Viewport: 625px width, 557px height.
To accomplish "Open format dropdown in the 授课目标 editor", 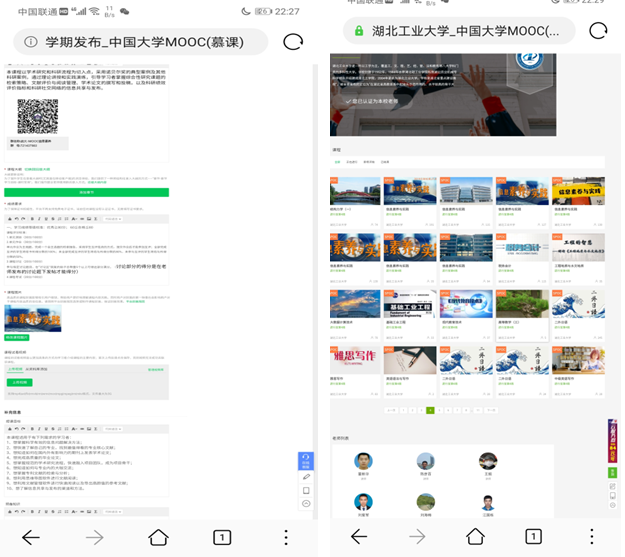I will [113, 429].
